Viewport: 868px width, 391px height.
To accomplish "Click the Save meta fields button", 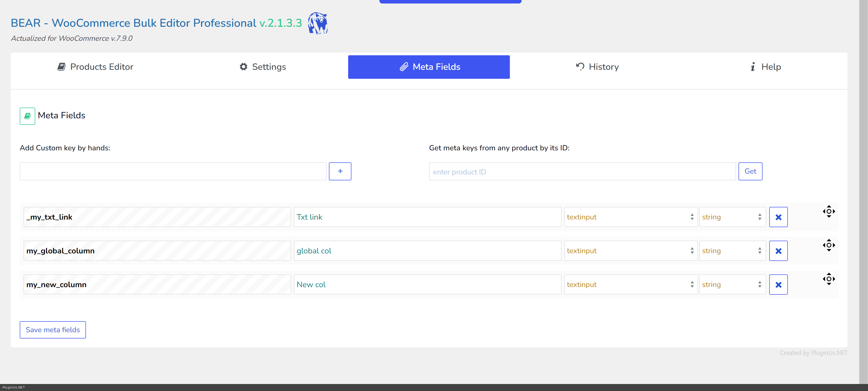I will tap(52, 330).
